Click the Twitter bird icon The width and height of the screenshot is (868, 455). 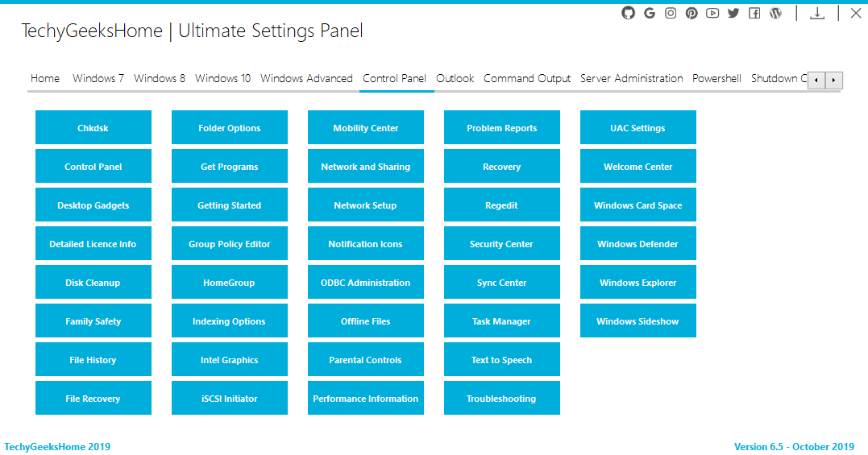pyautogui.click(x=733, y=13)
